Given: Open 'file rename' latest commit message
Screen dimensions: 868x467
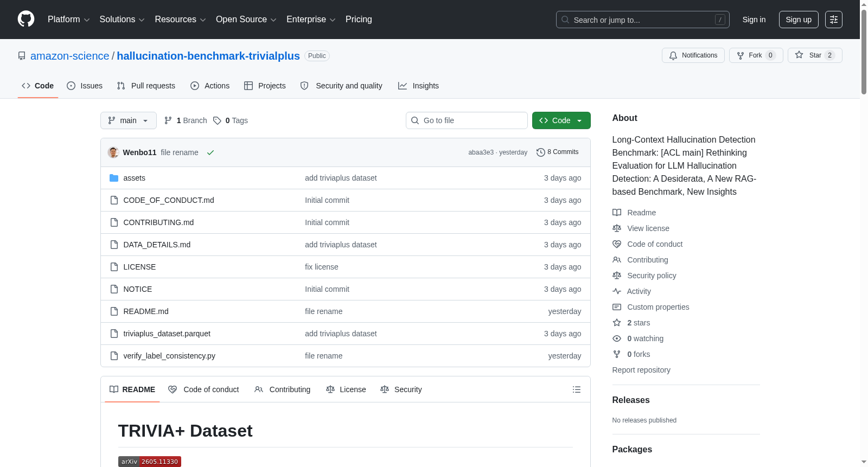Looking at the screenshot, I should click(x=179, y=152).
